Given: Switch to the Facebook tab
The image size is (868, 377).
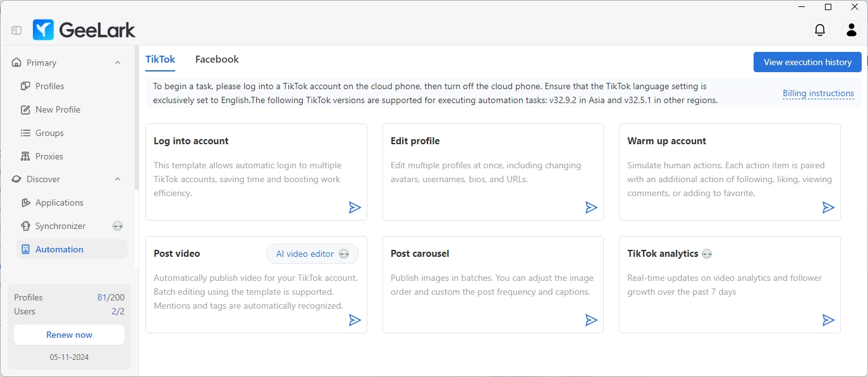Looking at the screenshot, I should (217, 59).
